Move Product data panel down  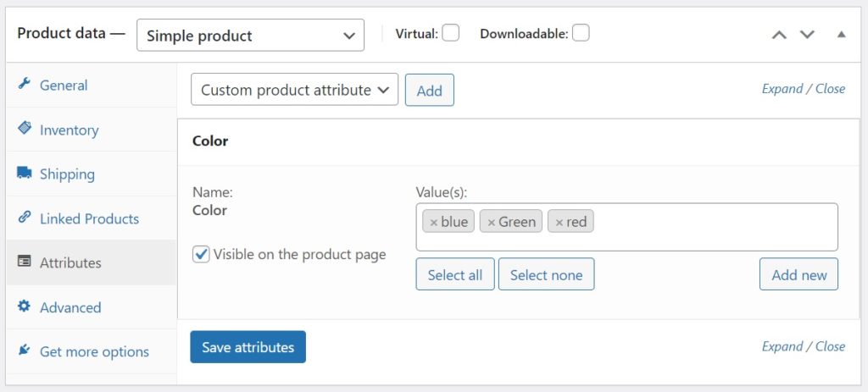click(807, 35)
